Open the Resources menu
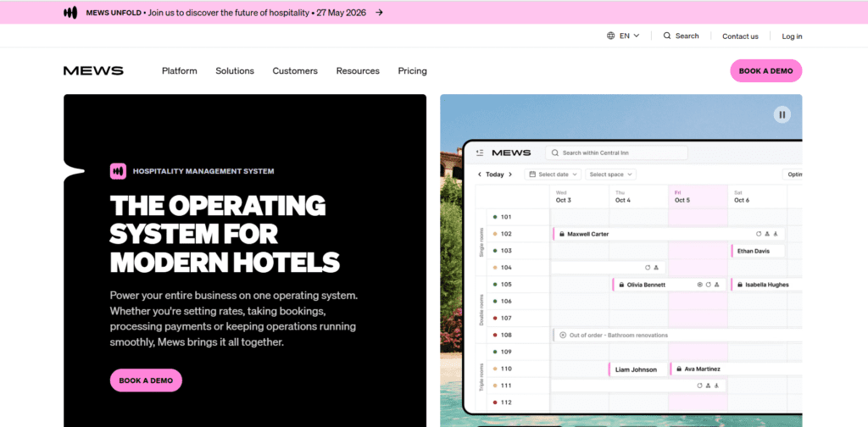The height and width of the screenshot is (427, 868). point(358,71)
